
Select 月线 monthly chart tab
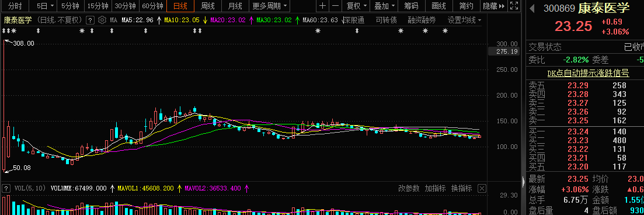(x=235, y=6)
